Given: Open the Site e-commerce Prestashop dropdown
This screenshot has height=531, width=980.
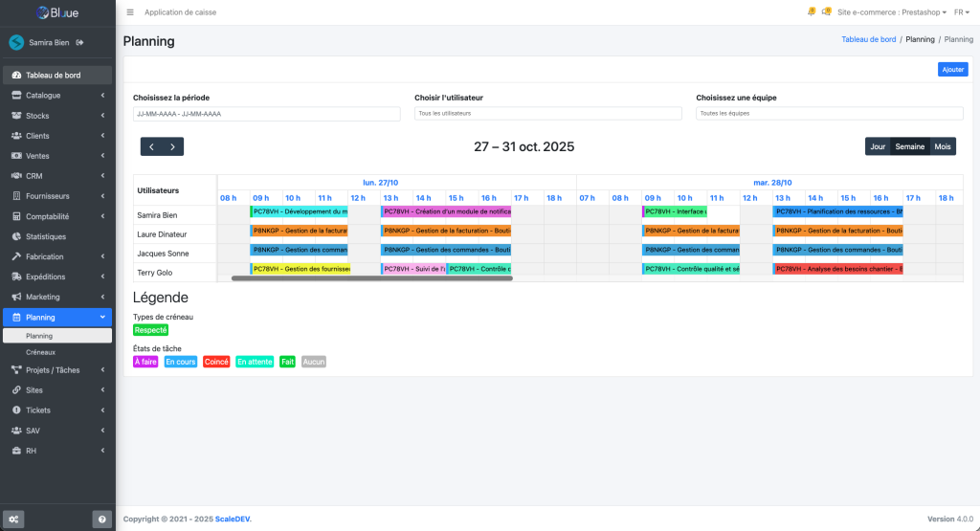Looking at the screenshot, I should click(x=891, y=12).
